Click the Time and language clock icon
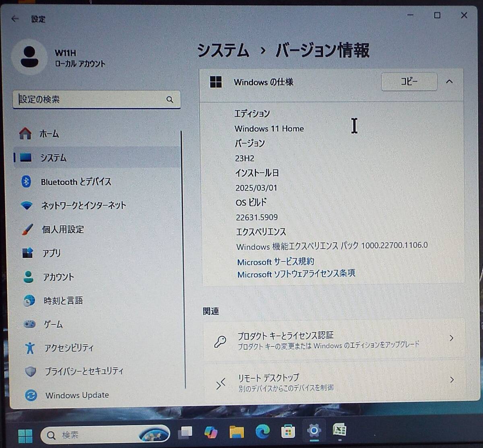Image resolution: width=483 pixels, height=448 pixels. click(29, 301)
